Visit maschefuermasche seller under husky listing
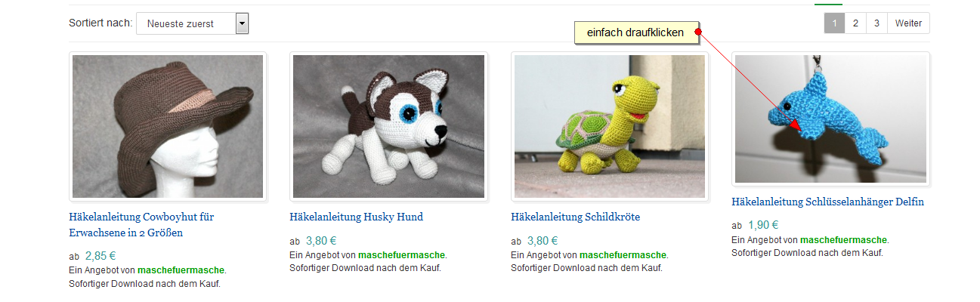Viewport: 980px width, 302px height. [402, 255]
